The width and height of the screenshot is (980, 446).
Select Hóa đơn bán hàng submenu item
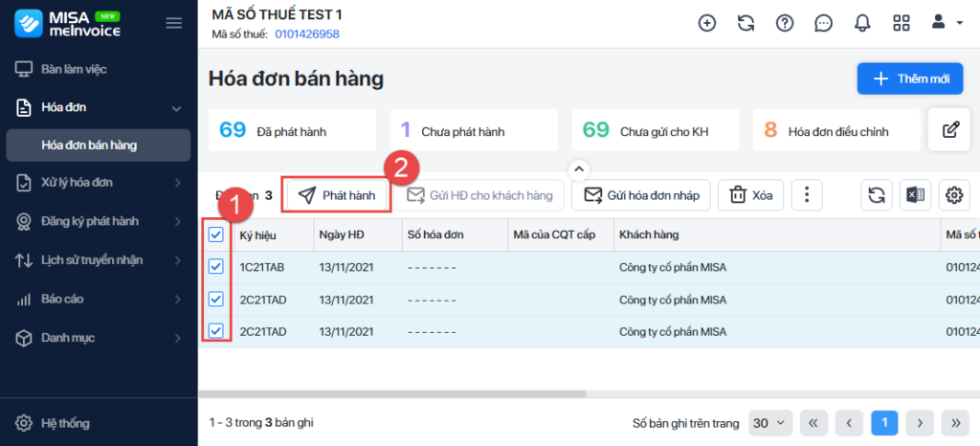click(89, 145)
